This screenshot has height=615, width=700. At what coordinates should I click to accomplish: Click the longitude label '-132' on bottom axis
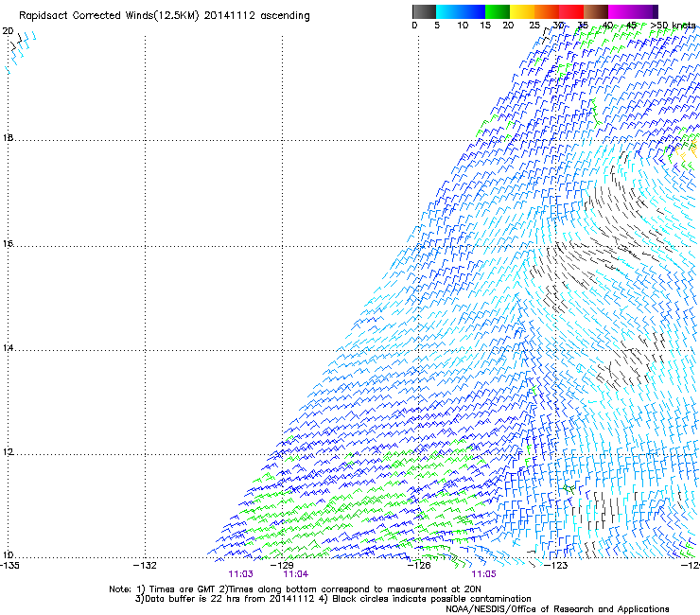coord(145,565)
